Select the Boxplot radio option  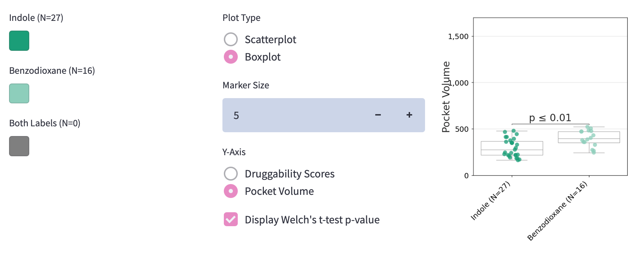pyautogui.click(x=231, y=57)
